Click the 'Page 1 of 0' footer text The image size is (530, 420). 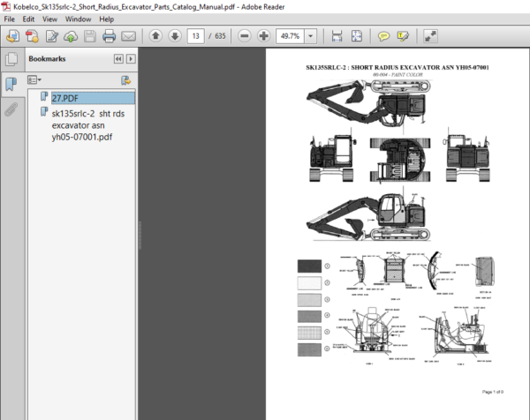pos(493,392)
